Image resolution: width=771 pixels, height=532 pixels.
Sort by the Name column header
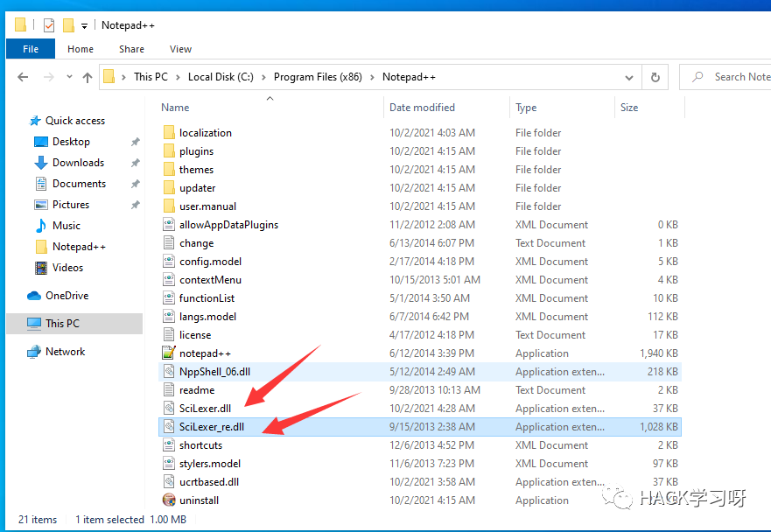tap(175, 108)
